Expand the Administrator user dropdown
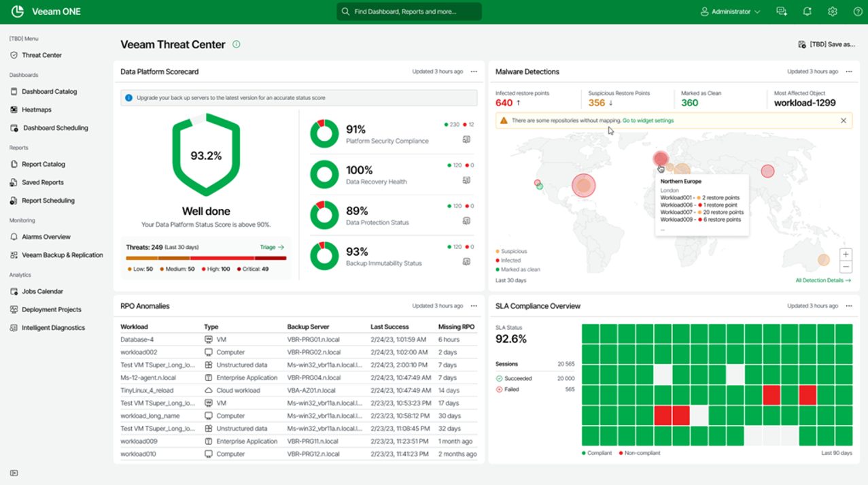This screenshot has height=485, width=868. tap(731, 12)
